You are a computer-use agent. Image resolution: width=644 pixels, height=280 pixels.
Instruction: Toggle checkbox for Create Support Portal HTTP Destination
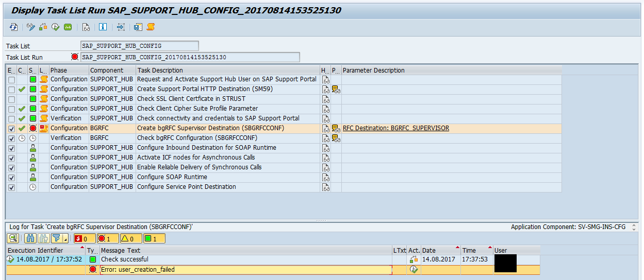[11, 90]
